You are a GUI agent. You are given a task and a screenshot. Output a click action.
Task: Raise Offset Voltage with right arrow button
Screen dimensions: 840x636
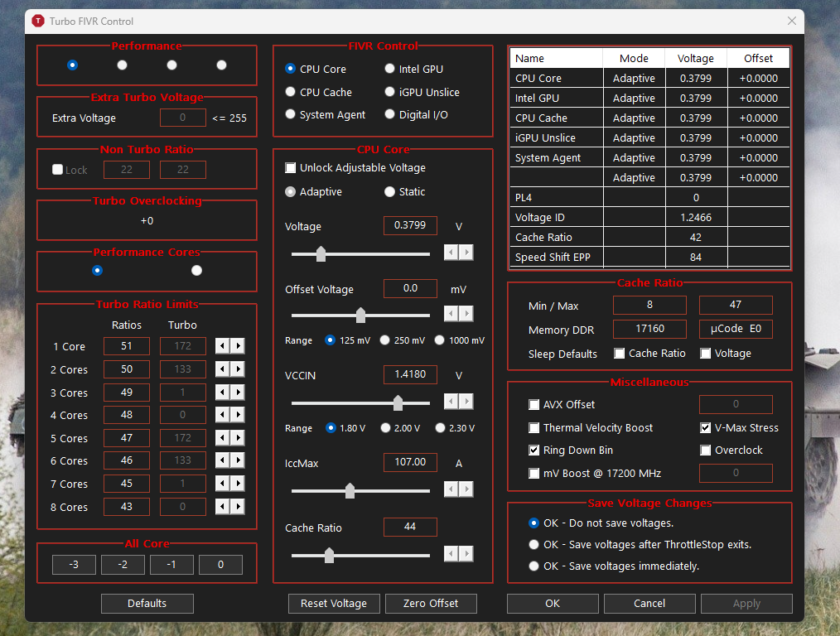pyautogui.click(x=466, y=314)
